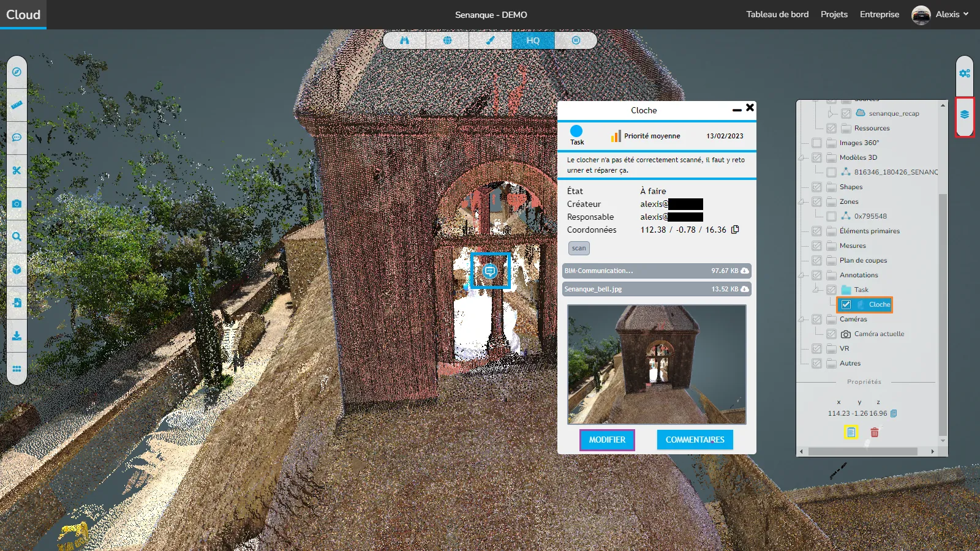The image size is (980, 551).
Task: Collapse the Caméras tree node
Action: coord(801,320)
